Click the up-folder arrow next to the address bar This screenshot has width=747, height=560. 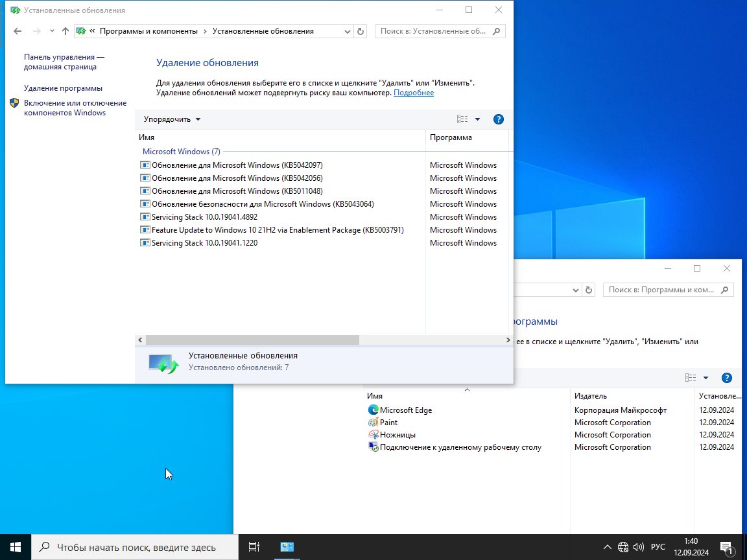65,31
